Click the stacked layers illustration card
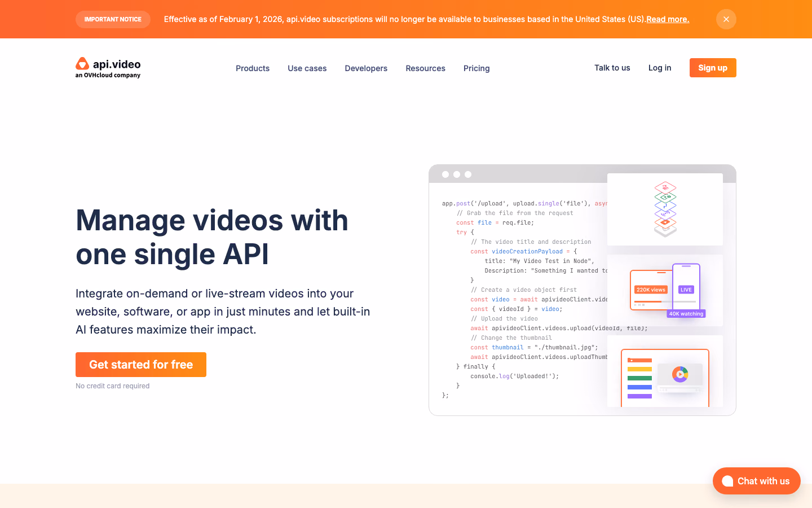 tap(665, 209)
